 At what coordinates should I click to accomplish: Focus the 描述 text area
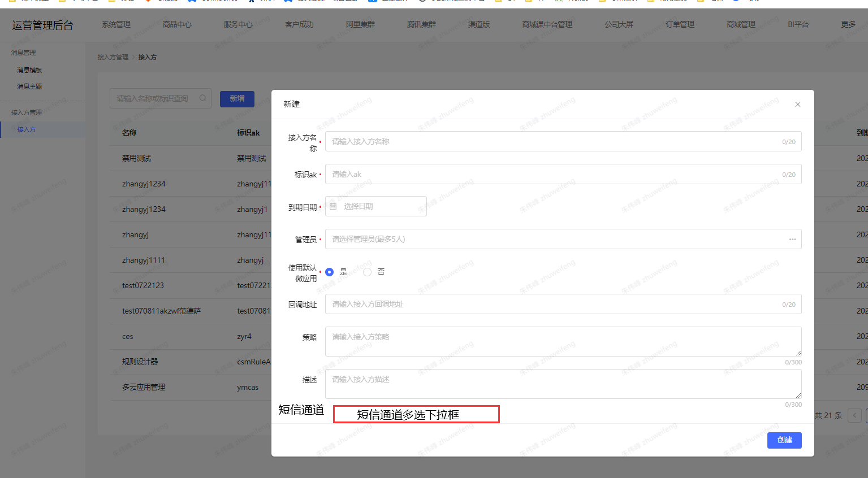563,384
